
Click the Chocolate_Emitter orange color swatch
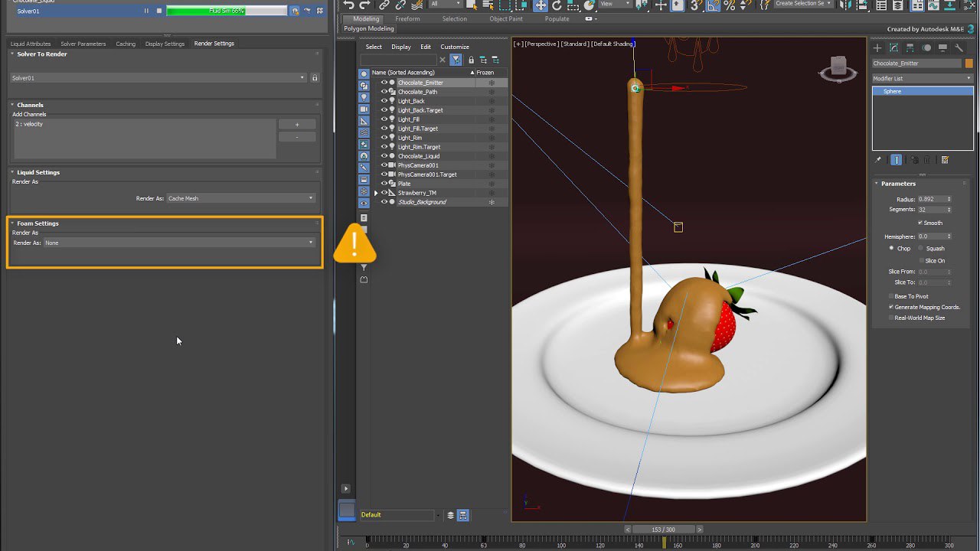(969, 64)
